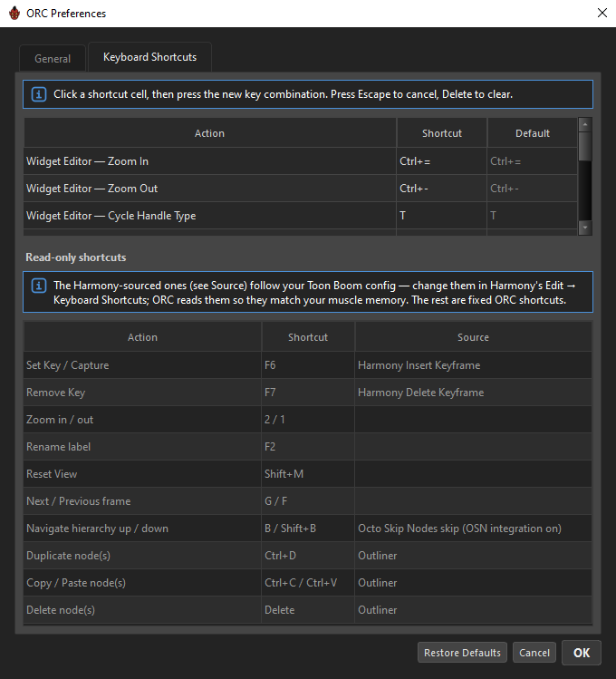
Task: Select the 'Remove Key' row
Action: point(308,393)
